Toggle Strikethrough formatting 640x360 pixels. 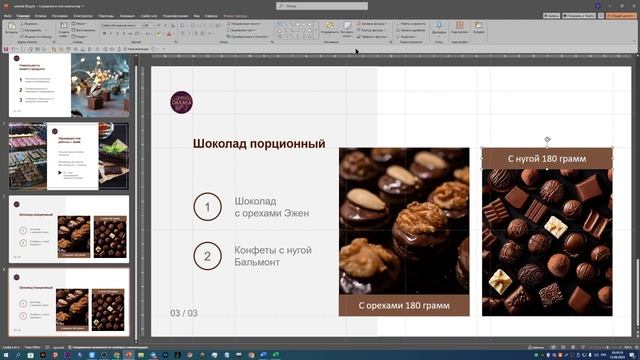click(x=131, y=34)
